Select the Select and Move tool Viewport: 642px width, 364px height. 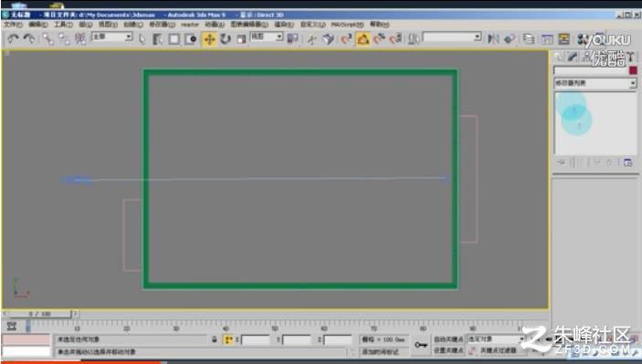[x=209, y=39]
